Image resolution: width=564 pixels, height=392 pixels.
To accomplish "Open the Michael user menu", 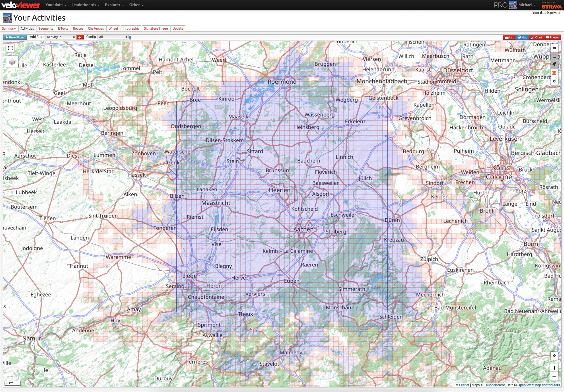I will click(527, 5).
